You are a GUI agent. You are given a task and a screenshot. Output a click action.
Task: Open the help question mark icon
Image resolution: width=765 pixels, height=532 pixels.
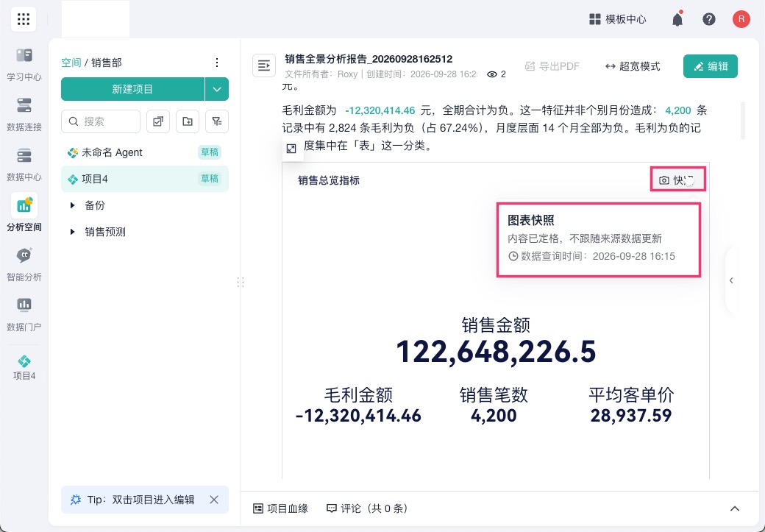(x=709, y=20)
